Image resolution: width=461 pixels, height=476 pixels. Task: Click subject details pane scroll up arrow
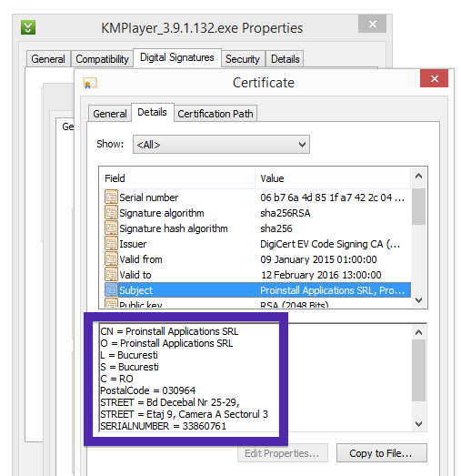(x=419, y=332)
